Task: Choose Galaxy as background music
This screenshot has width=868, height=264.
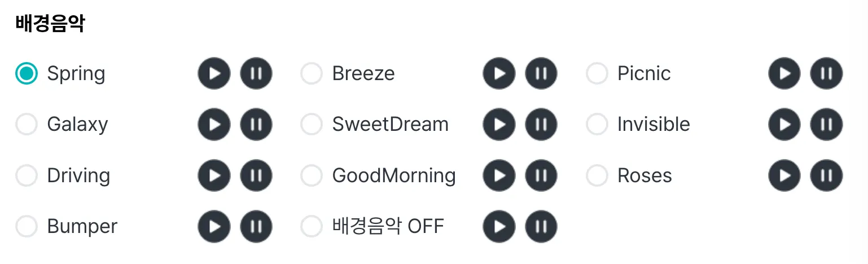Action: point(27,125)
